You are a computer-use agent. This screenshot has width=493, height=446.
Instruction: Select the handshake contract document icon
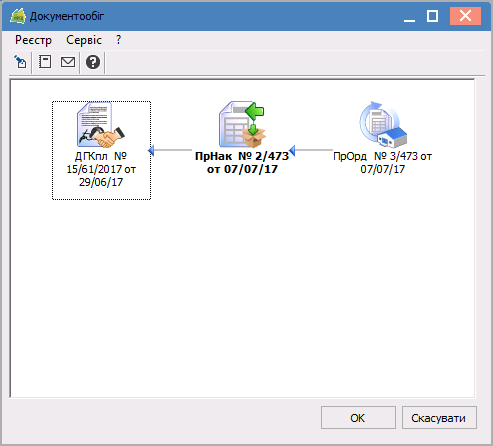pyautogui.click(x=101, y=125)
